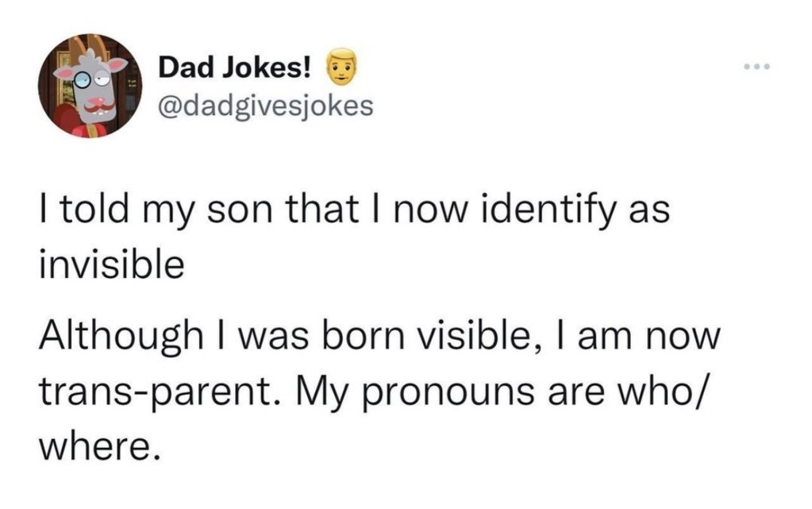Click the goat's red mustache in avatar
Viewport: 812px width, 509px height.
(99, 106)
